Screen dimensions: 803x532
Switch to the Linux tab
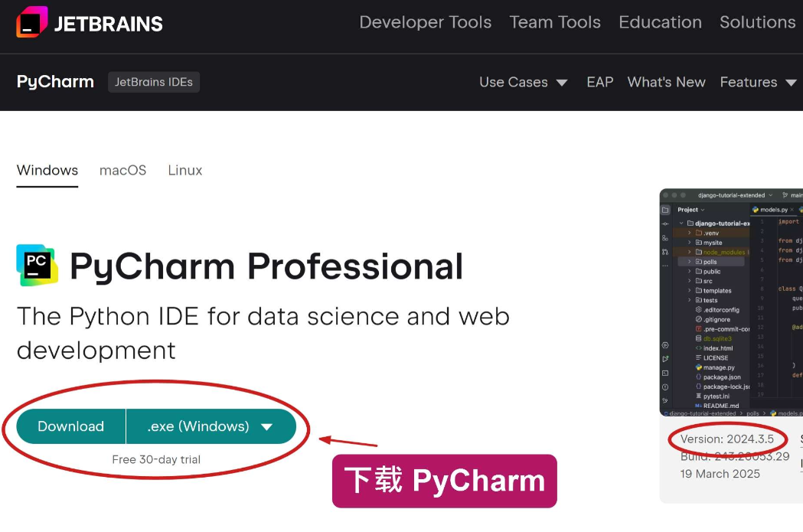[x=185, y=170]
